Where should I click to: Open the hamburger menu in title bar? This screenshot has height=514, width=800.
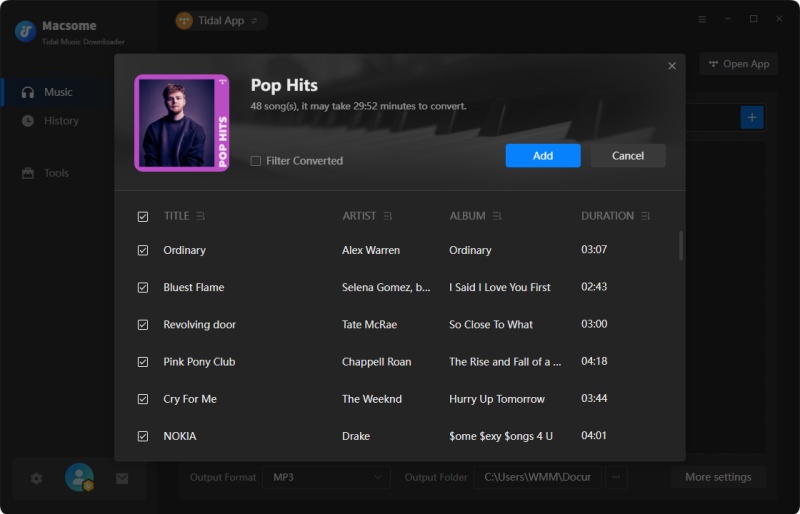[x=702, y=19]
